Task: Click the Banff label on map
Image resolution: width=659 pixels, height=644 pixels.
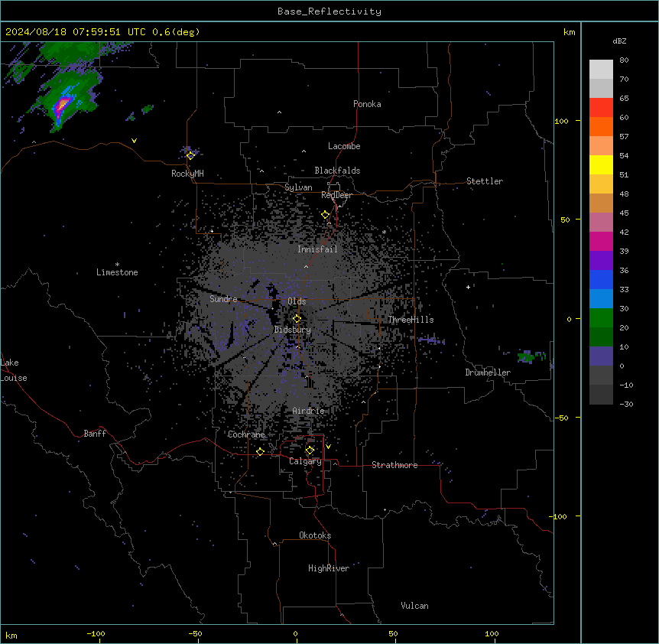Action: tap(95, 434)
